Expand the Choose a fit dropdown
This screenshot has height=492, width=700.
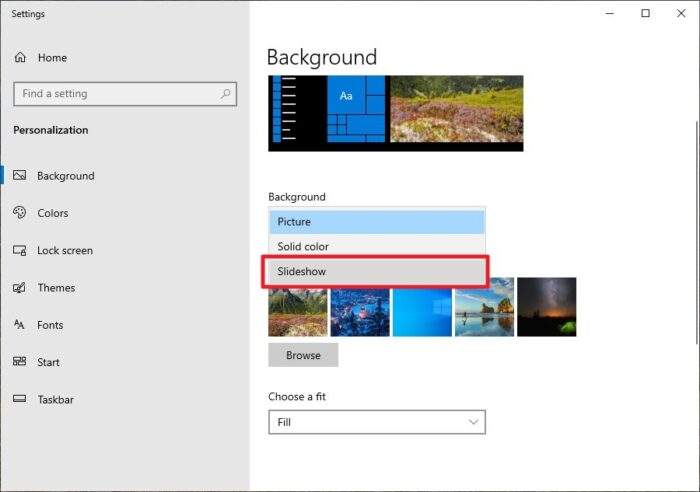(x=377, y=422)
